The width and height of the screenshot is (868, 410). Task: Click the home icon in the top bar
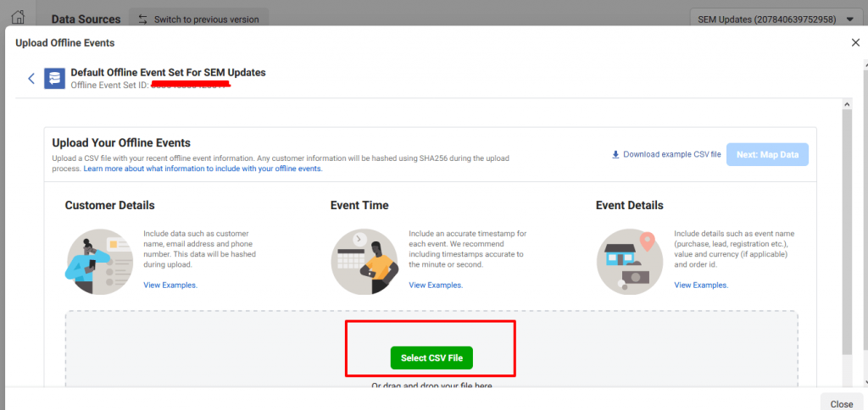coord(18,17)
